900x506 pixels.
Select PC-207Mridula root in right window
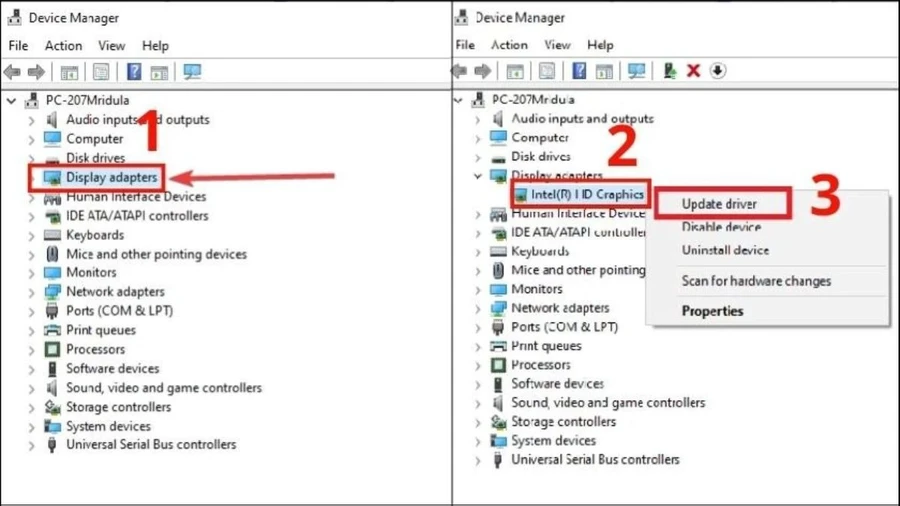[x=533, y=100]
